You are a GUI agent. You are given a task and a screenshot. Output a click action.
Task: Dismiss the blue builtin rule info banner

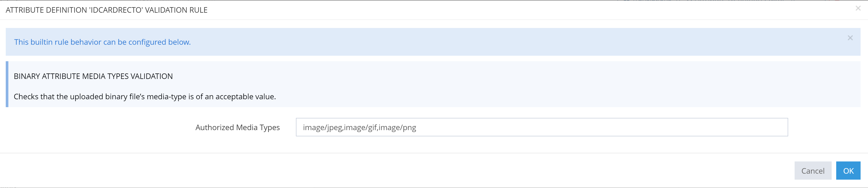point(850,38)
